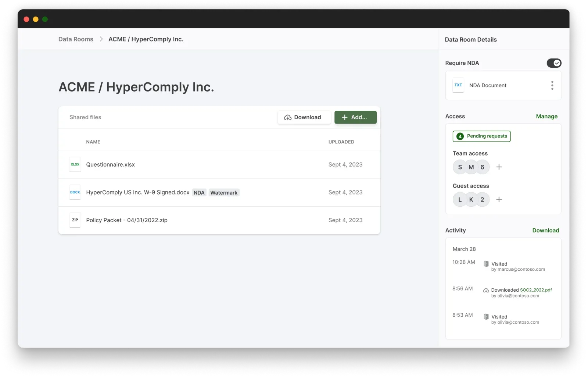Download all shared files
588x377 pixels.
coord(304,117)
